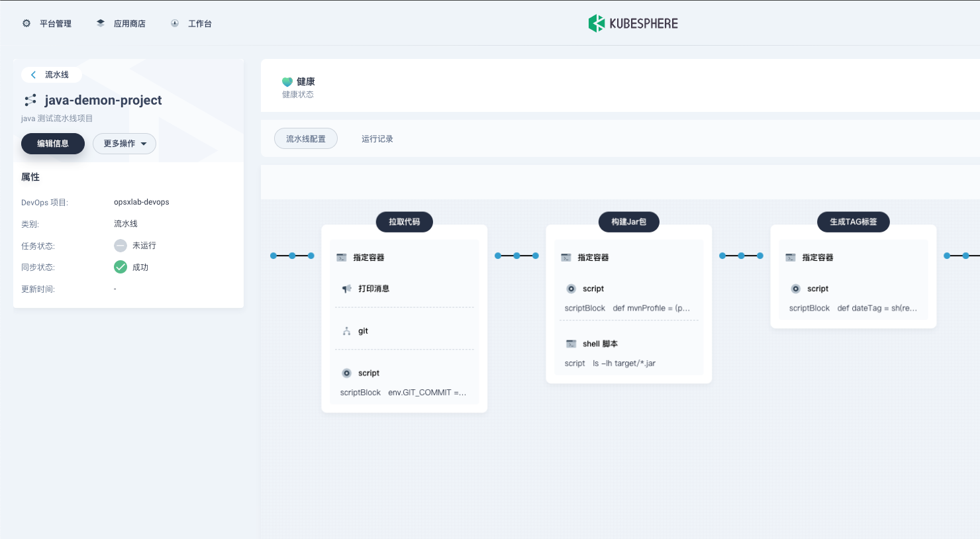
Task: Click the green 成功 sync status checkmark
Action: [121, 267]
